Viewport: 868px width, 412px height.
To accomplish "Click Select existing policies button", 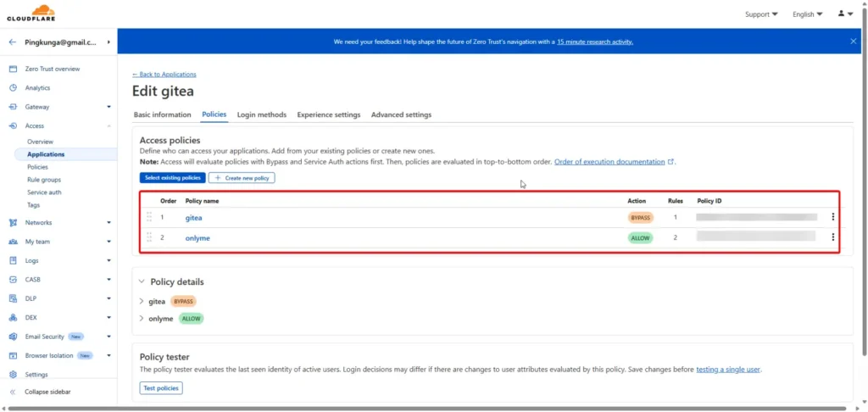I will (x=173, y=178).
